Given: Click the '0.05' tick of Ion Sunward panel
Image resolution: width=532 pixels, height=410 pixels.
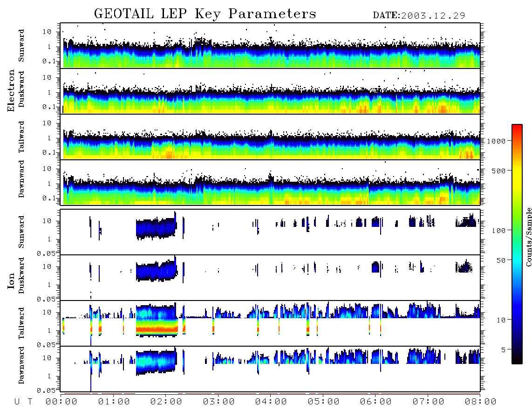Looking at the screenshot, I should [46, 253].
